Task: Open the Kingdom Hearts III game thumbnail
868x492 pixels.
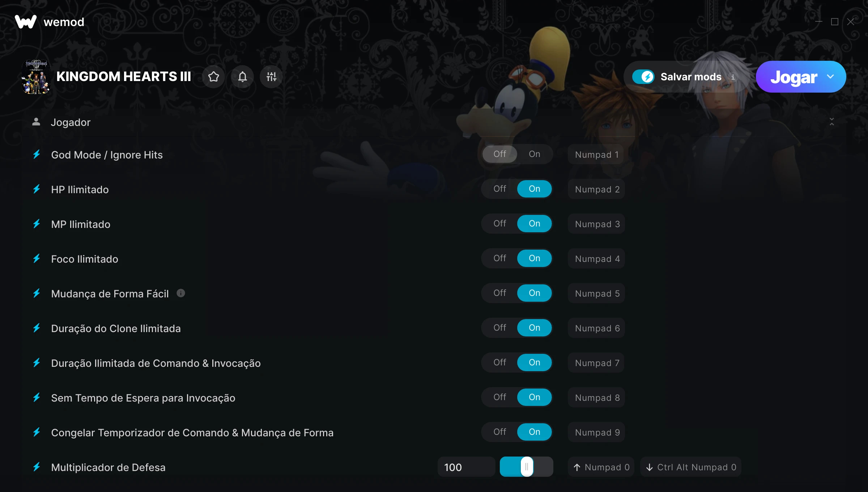Action: [x=36, y=77]
